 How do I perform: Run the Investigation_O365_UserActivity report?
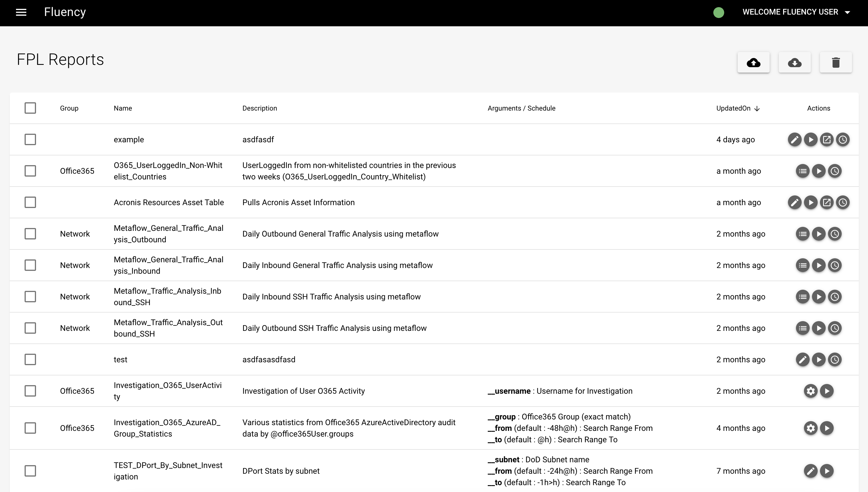827,391
